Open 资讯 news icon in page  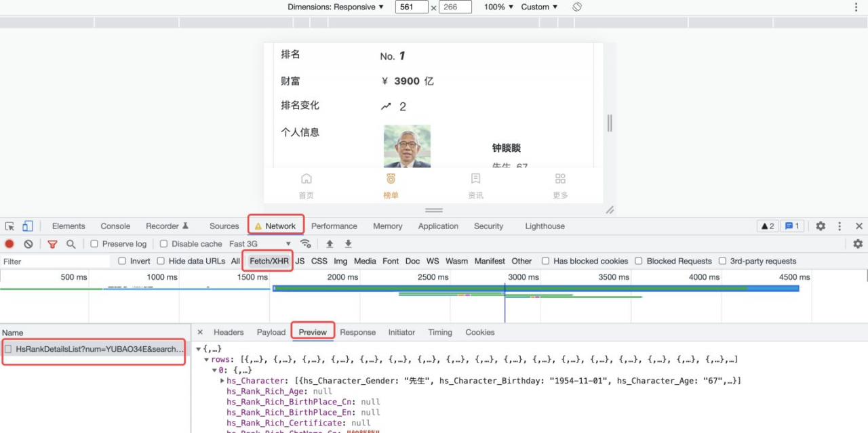tap(476, 179)
